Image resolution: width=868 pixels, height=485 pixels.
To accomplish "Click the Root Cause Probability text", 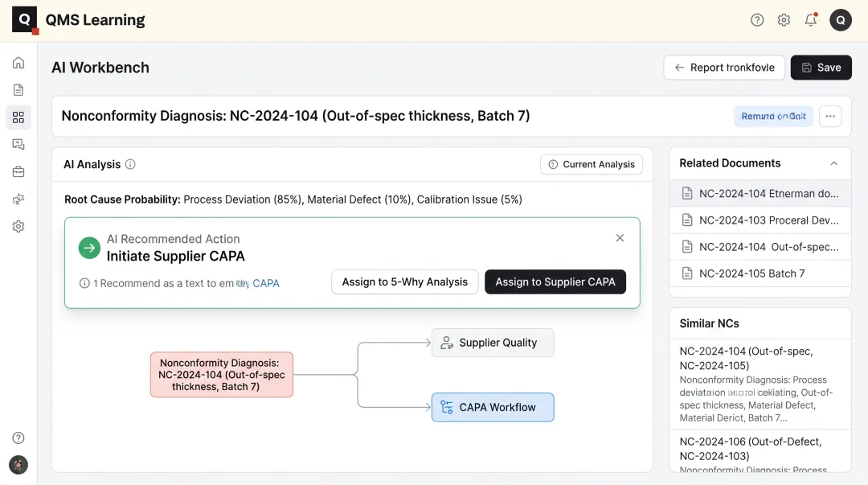I will tap(293, 199).
